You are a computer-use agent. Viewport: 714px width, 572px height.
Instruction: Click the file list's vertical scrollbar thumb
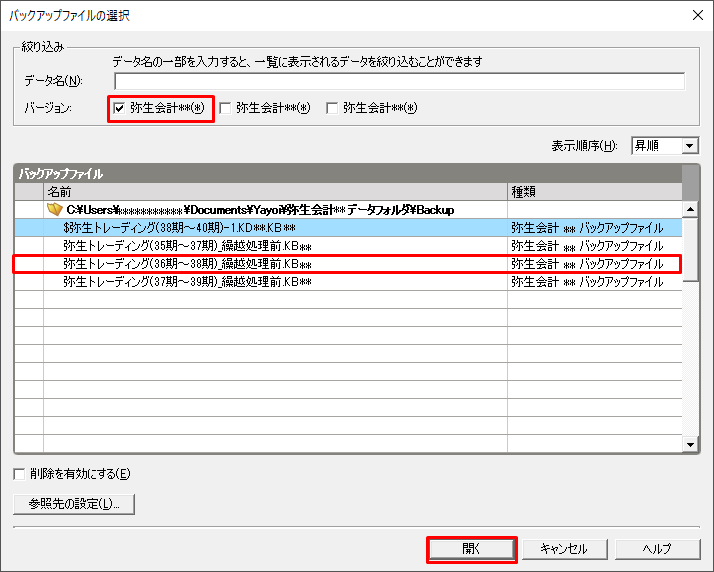coord(690,250)
